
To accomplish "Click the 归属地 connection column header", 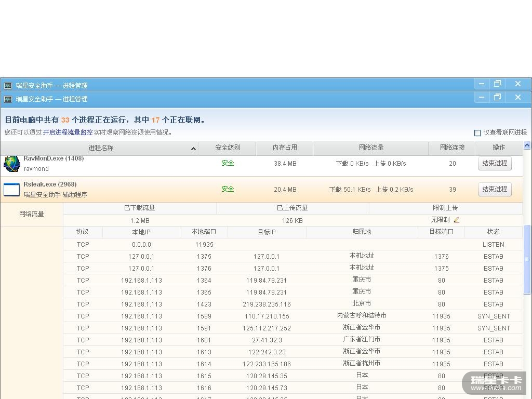I will point(362,232).
